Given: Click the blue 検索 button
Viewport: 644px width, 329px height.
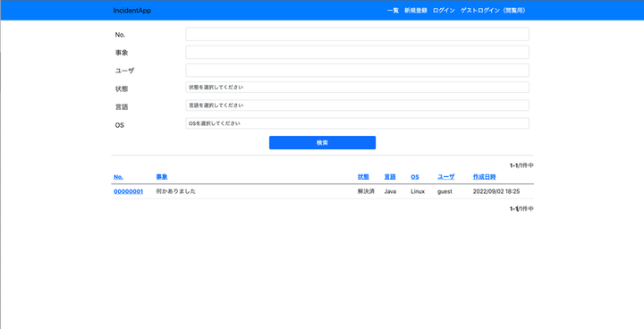Looking at the screenshot, I should point(322,142).
